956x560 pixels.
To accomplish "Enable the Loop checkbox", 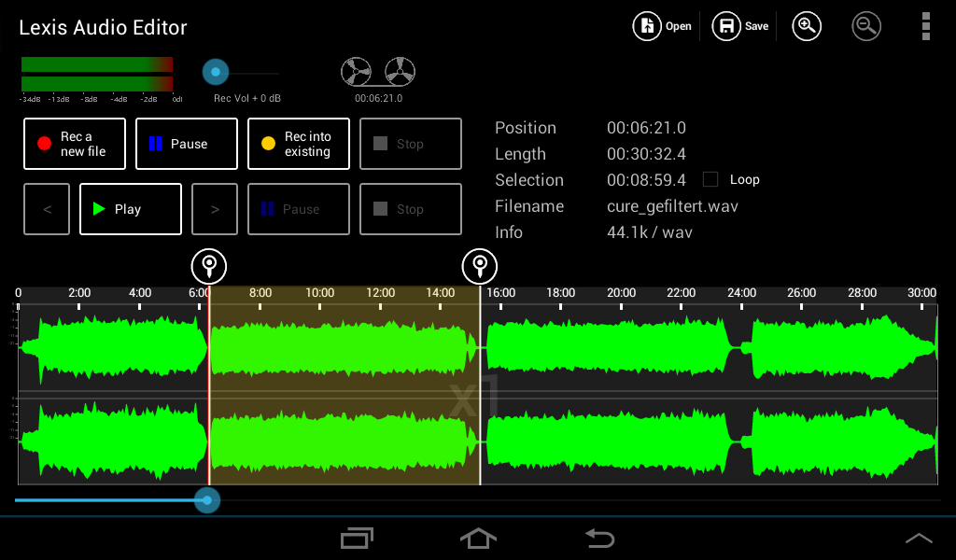I will (710, 179).
